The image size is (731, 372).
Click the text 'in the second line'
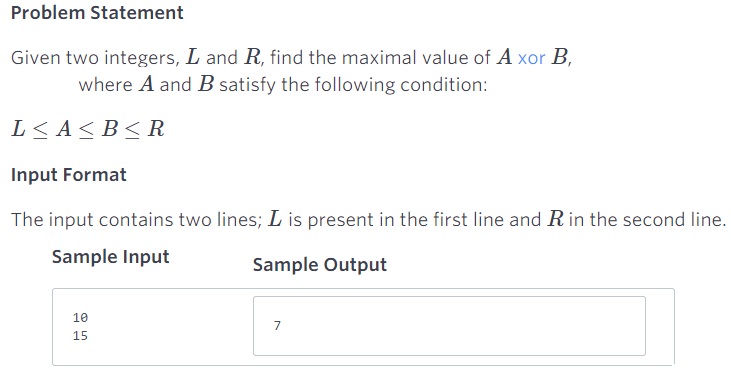647,220
